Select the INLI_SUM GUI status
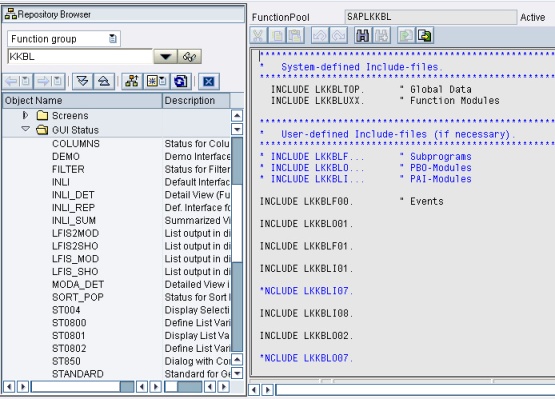 [74, 220]
